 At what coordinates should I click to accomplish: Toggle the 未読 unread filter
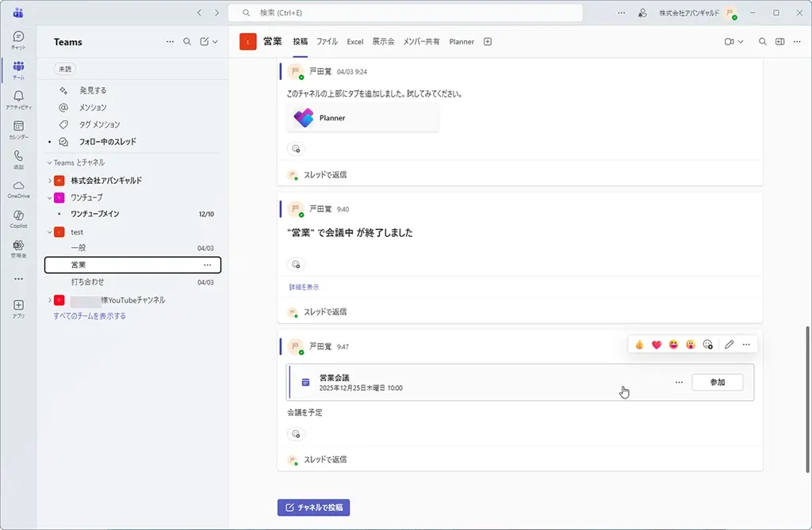[x=64, y=69]
